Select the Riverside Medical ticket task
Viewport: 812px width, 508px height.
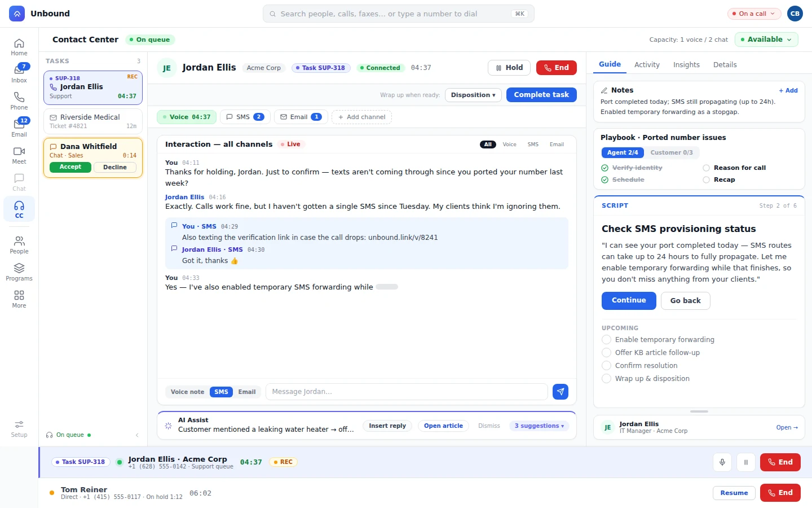tap(93, 121)
